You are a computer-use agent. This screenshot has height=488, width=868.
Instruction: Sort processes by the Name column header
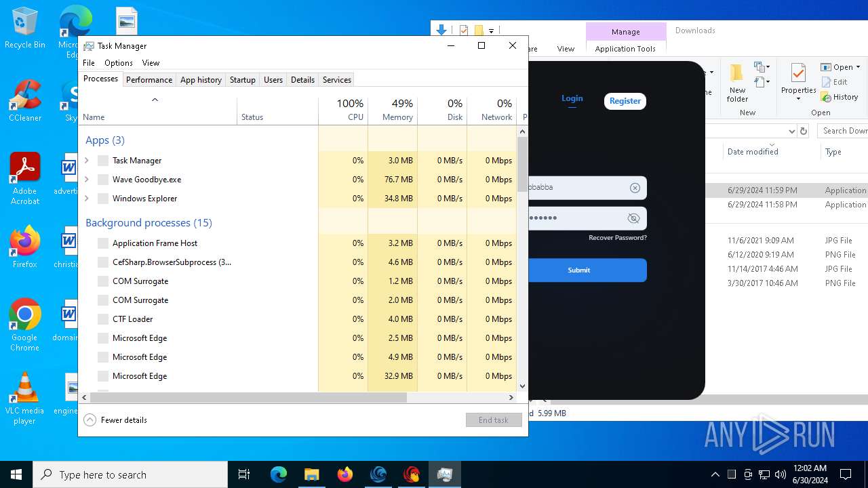[x=158, y=110]
